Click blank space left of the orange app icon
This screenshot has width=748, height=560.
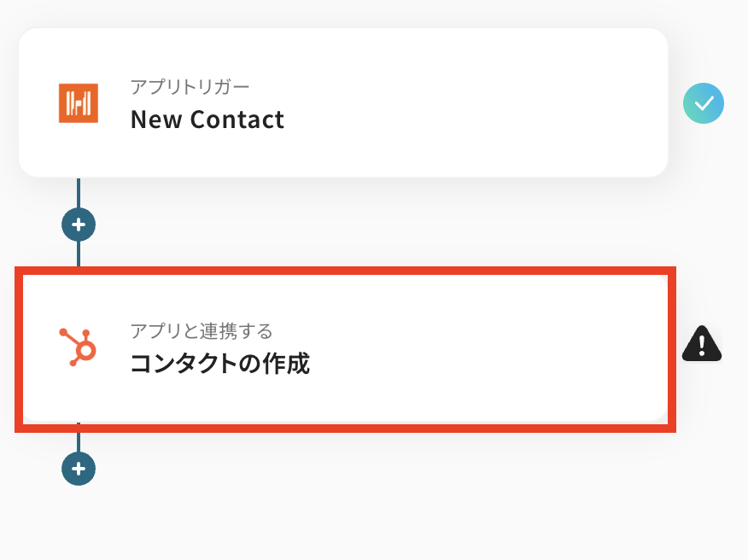[38, 103]
